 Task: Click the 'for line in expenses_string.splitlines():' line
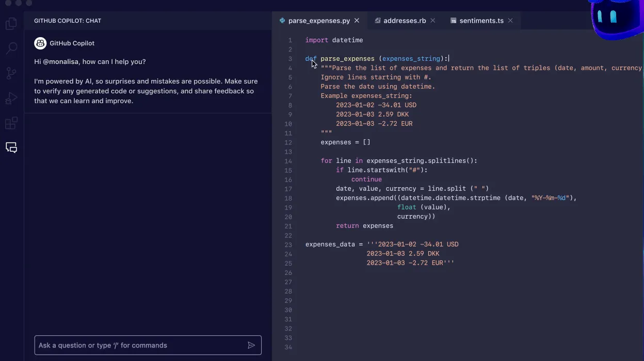(x=399, y=161)
